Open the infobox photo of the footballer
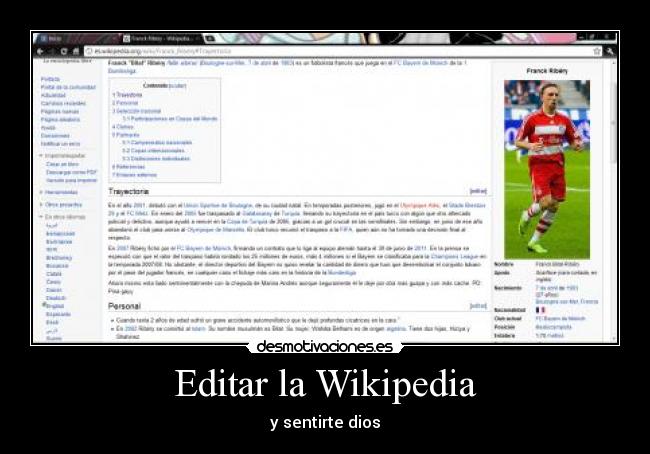This screenshot has height=454, width=650. pyautogui.click(x=547, y=170)
